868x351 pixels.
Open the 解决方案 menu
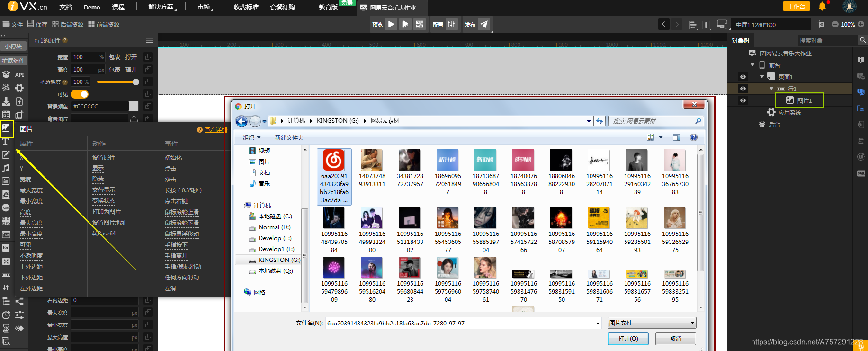coord(161,7)
